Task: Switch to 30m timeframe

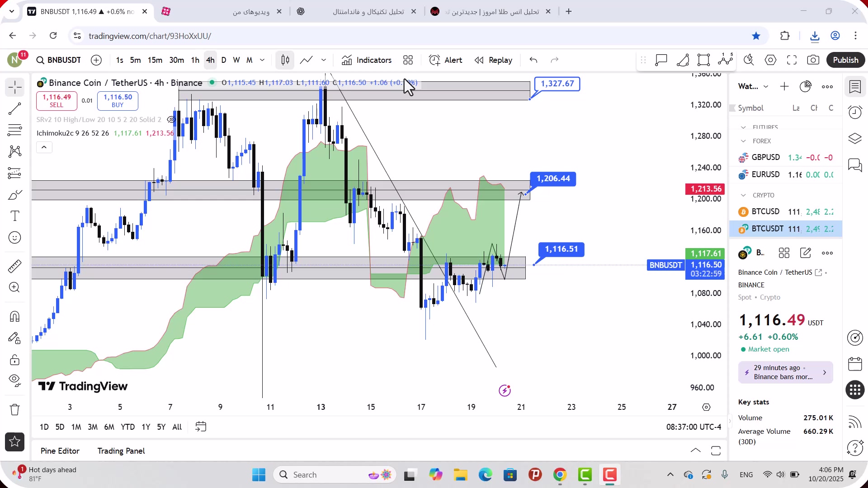Action: (x=176, y=60)
